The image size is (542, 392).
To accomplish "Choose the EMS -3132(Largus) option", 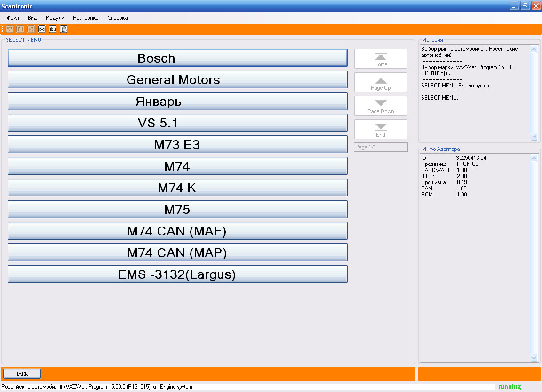I will coord(177,274).
